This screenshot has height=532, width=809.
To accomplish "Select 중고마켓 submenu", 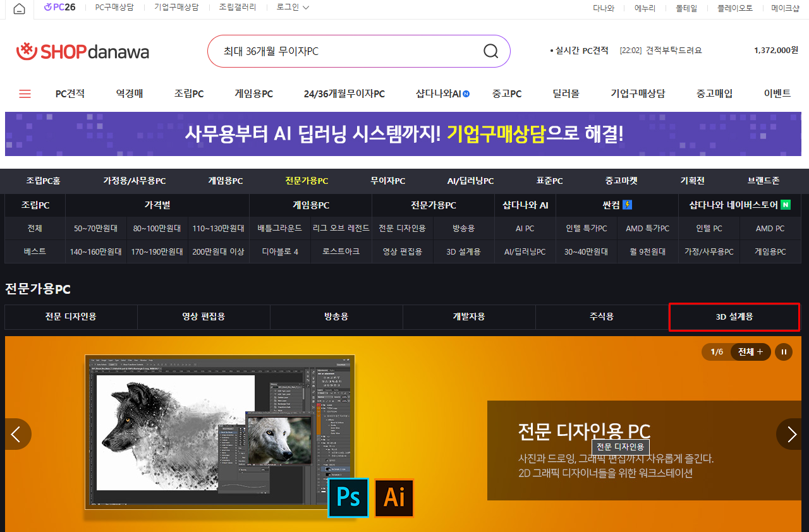I will coord(621,181).
